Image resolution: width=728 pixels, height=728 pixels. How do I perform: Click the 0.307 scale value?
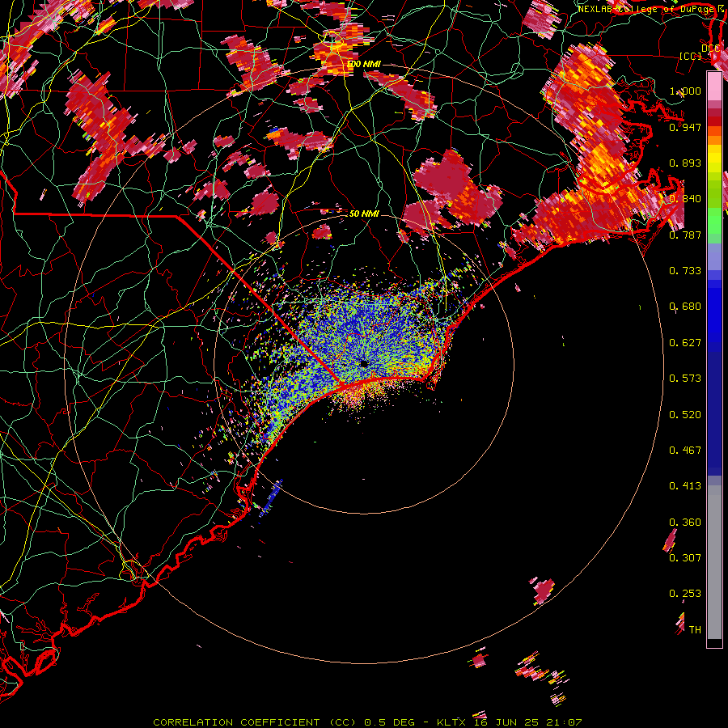(685, 558)
